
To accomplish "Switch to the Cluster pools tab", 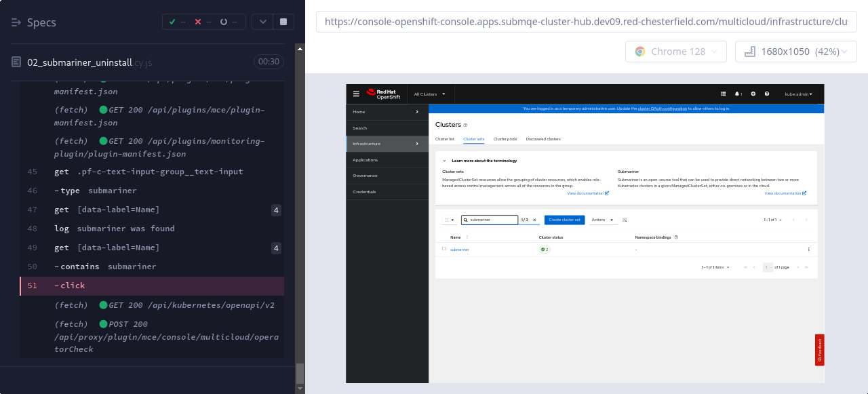I will [505, 139].
